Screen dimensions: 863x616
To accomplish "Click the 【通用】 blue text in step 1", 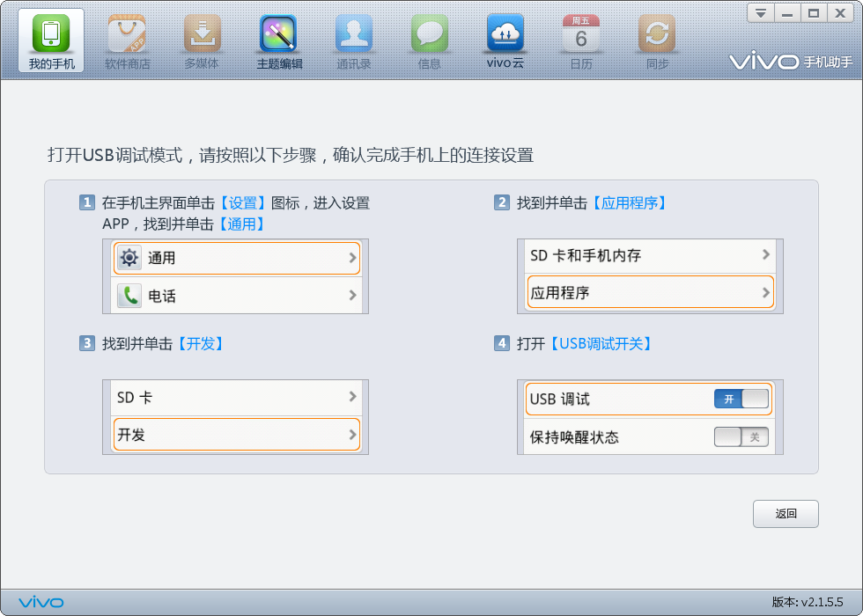I will [x=242, y=224].
